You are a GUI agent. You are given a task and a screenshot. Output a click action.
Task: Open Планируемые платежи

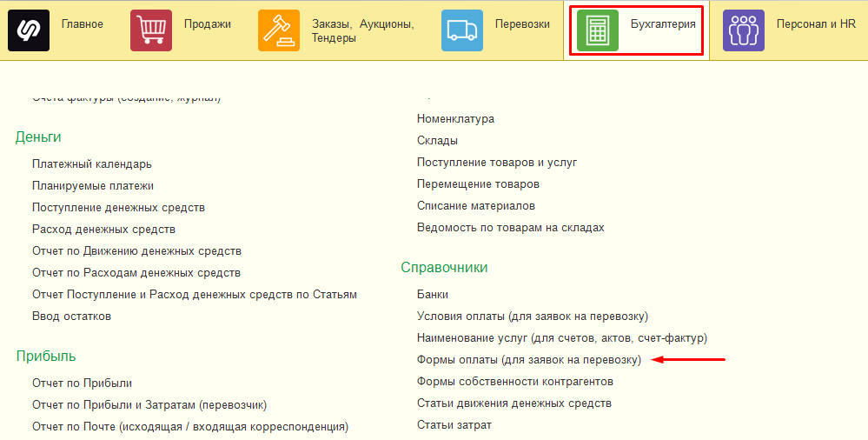click(93, 185)
